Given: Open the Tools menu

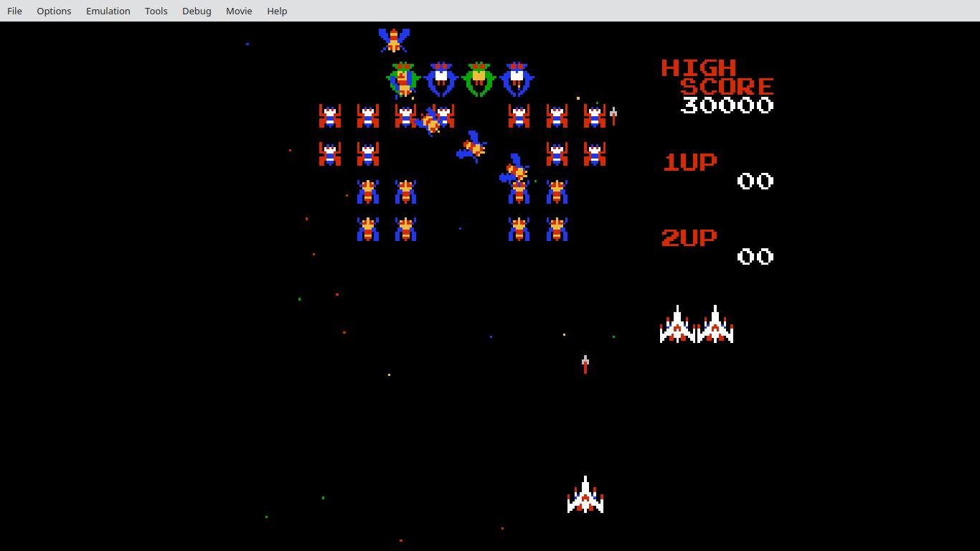Looking at the screenshot, I should [x=156, y=11].
